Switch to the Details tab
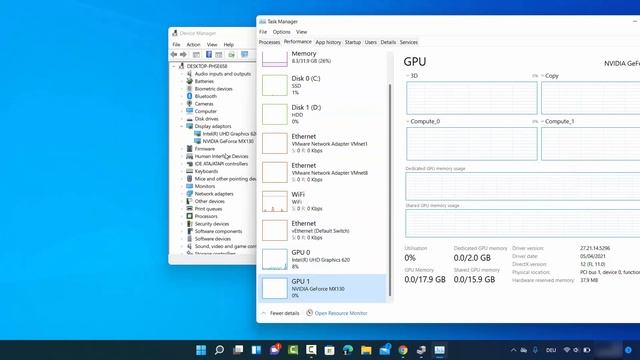This screenshot has width=640, height=360. pyautogui.click(x=388, y=42)
